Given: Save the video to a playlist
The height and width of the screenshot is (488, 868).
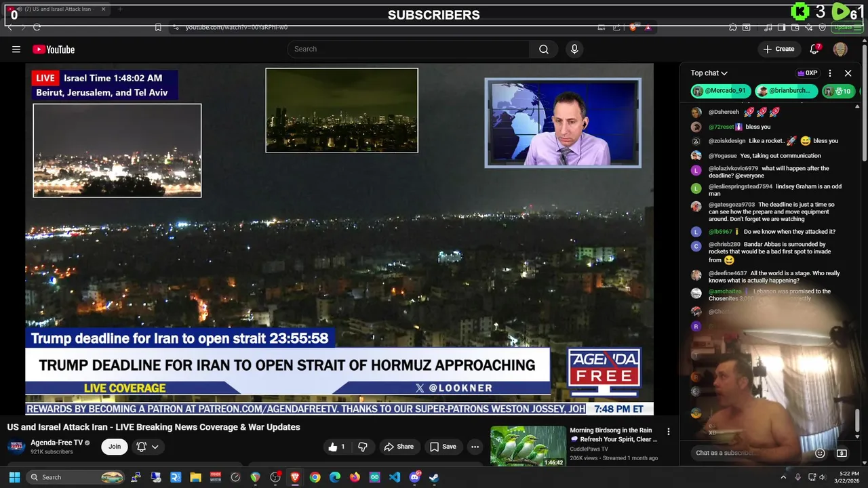Looking at the screenshot, I should point(443,447).
